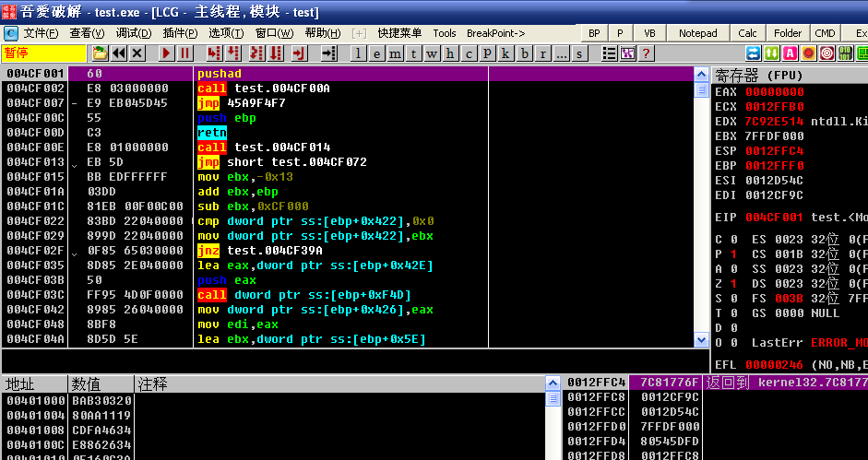The image size is (868, 460).
Task: Click the CMD button
Action: coord(825,33)
